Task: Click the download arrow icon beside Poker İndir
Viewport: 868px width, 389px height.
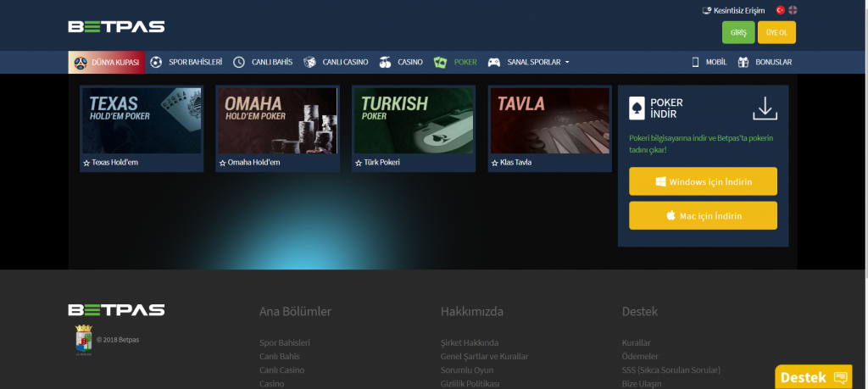Action: [765, 108]
